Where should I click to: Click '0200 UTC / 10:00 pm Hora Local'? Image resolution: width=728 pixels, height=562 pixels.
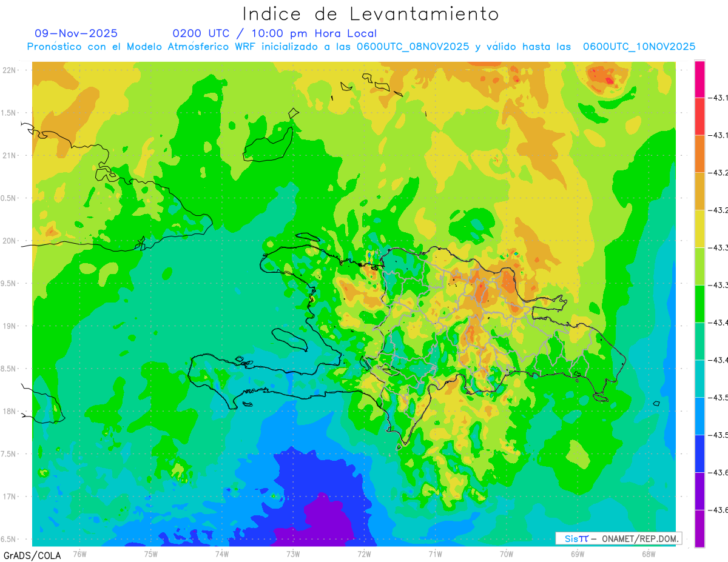click(274, 33)
